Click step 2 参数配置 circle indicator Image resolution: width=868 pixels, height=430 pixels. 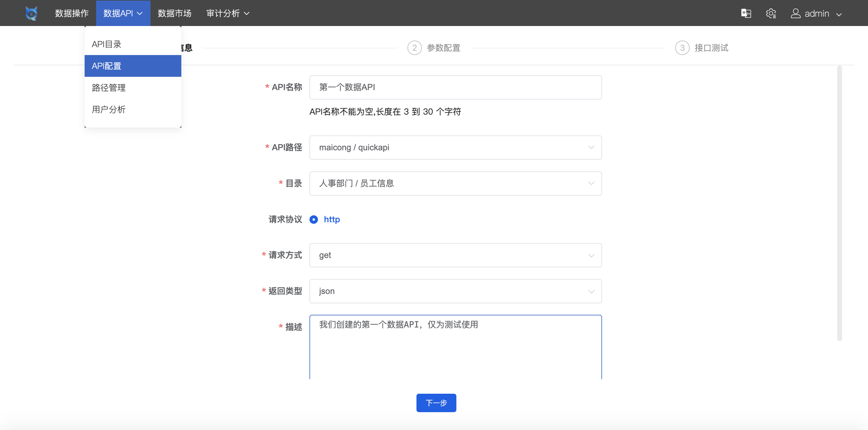(415, 47)
